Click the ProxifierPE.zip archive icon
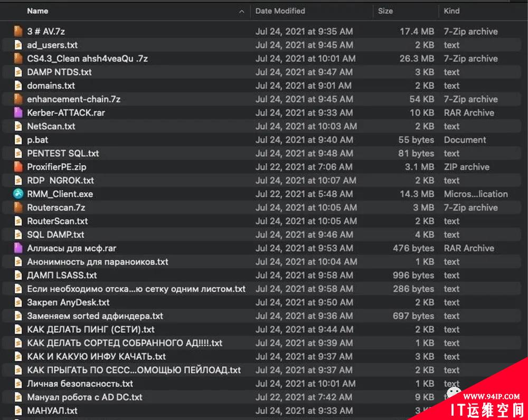 18,167
